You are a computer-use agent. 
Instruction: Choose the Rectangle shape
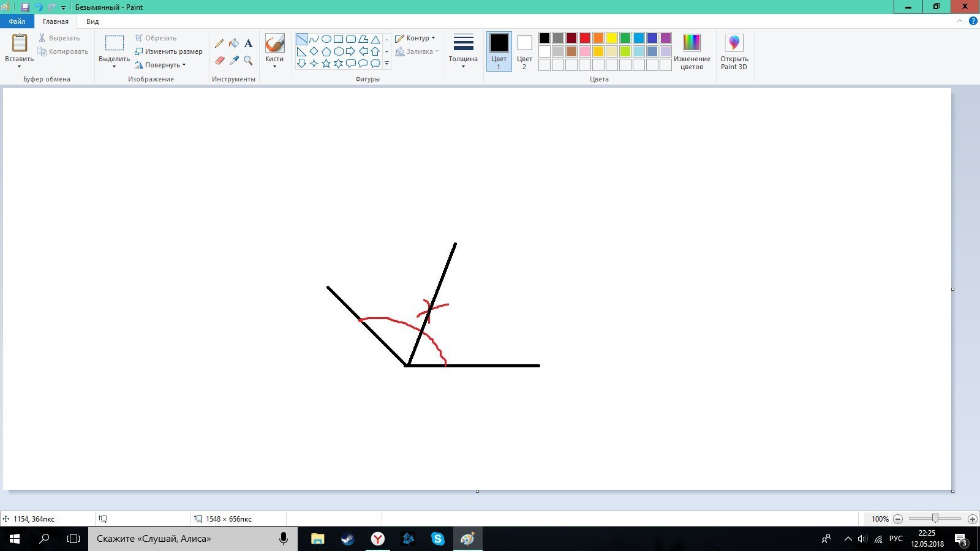[x=339, y=39]
